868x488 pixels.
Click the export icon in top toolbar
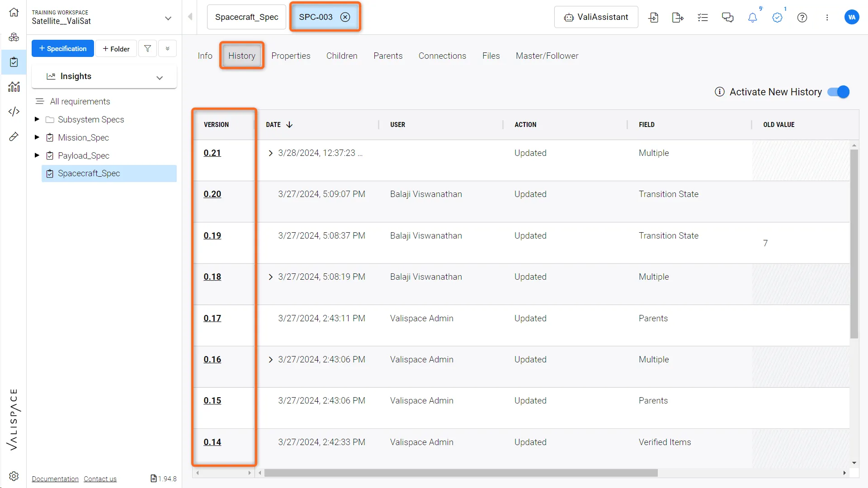coord(678,18)
